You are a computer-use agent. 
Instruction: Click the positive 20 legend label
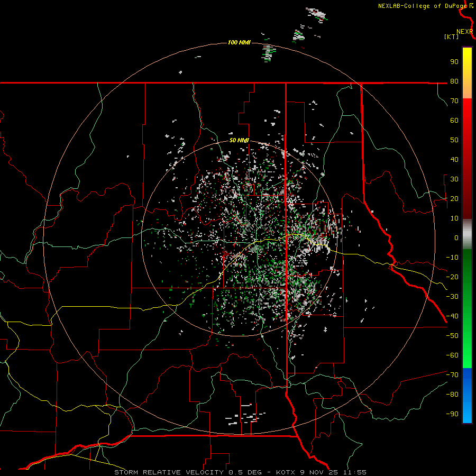click(454, 198)
